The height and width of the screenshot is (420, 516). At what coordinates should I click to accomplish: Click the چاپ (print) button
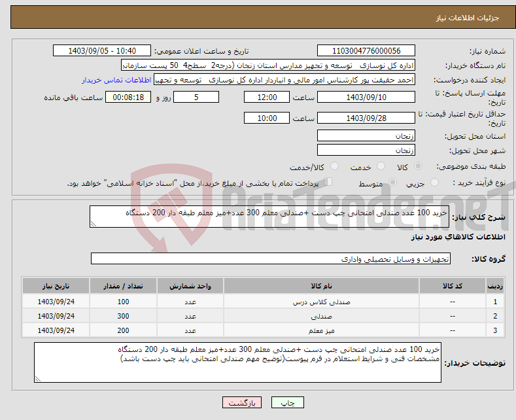287,402
